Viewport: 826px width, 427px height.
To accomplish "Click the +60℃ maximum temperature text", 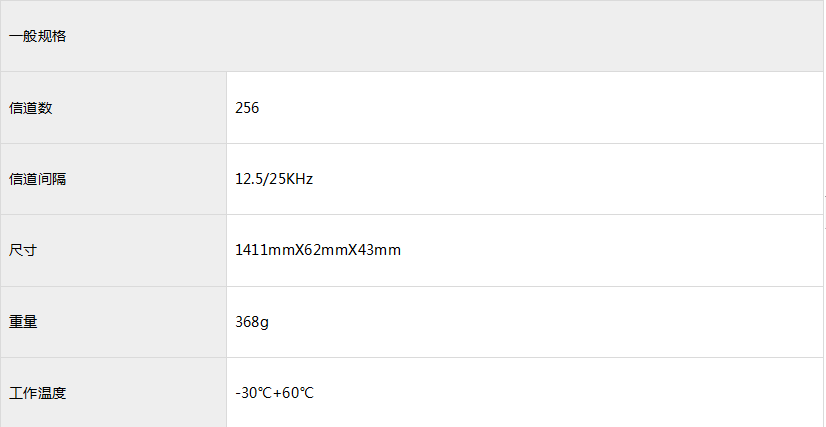I will point(294,393).
